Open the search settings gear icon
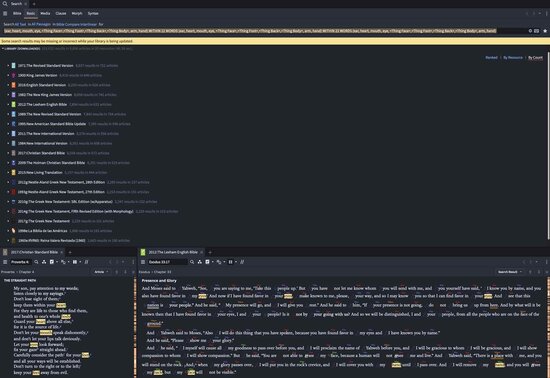This screenshot has height=378, width=550. tap(530, 31)
